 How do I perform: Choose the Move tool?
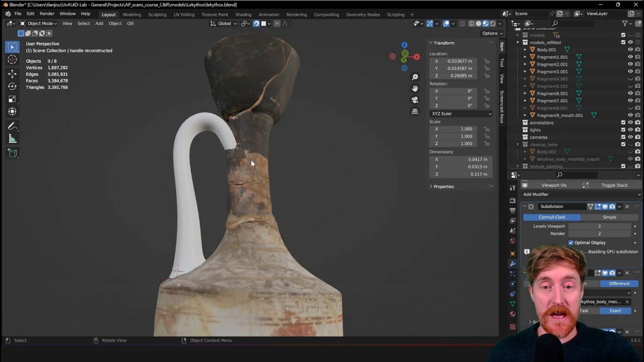tap(13, 74)
